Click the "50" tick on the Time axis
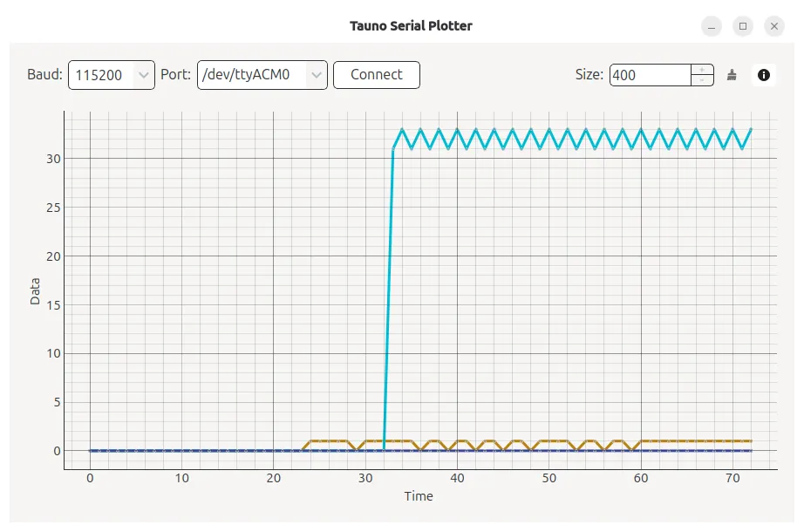This screenshot has width=804, height=532. (x=548, y=479)
